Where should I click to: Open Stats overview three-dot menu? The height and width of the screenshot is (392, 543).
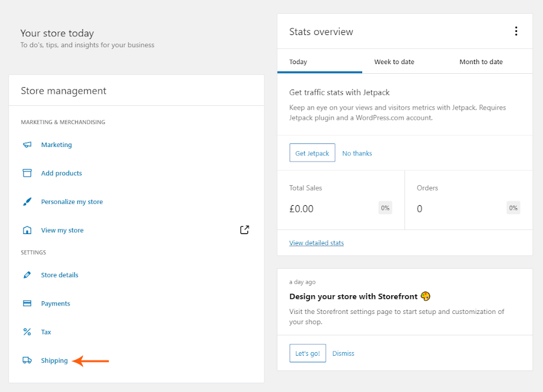(516, 31)
